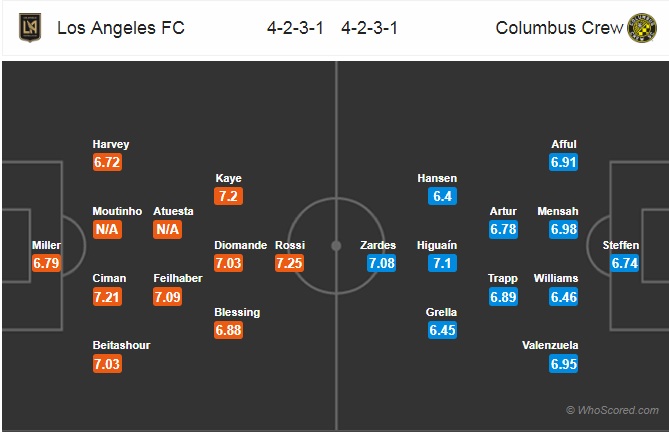Open the Los Angeles FC team name

(x=121, y=28)
